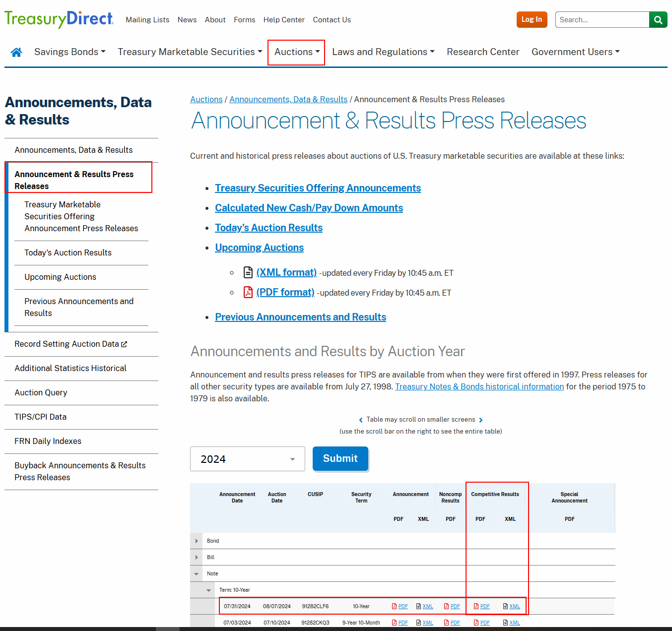Open Upcoming Auctions link in main content
The height and width of the screenshot is (631, 672).
coord(260,248)
